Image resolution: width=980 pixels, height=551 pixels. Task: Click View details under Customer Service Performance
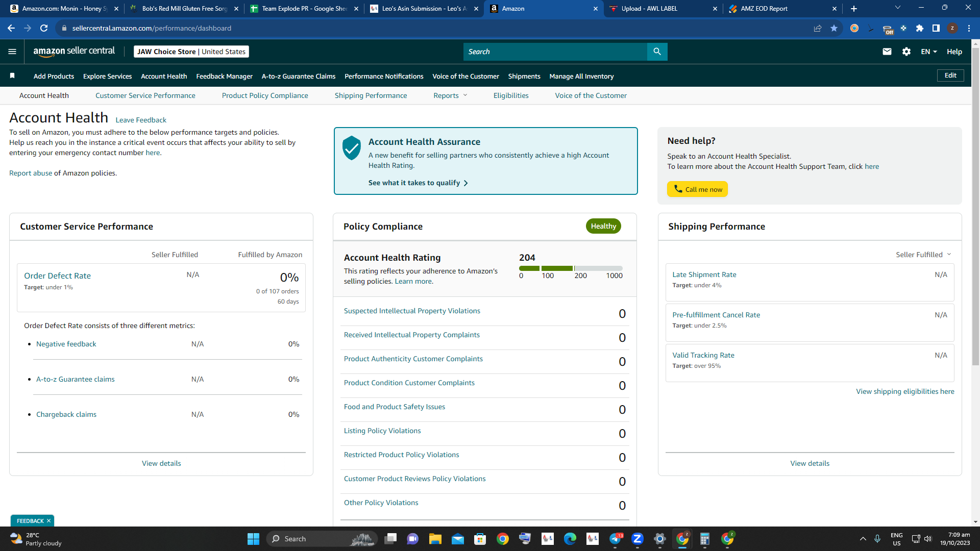[161, 463]
